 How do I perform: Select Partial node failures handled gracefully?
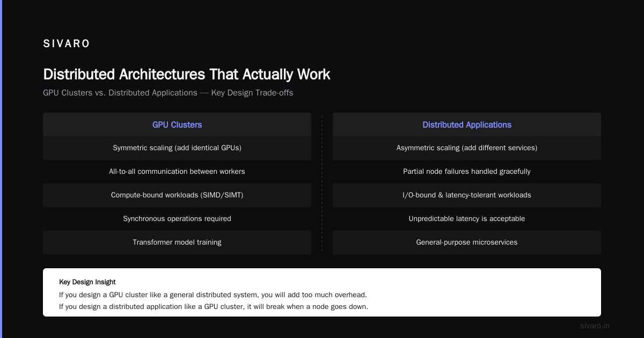[467, 172]
